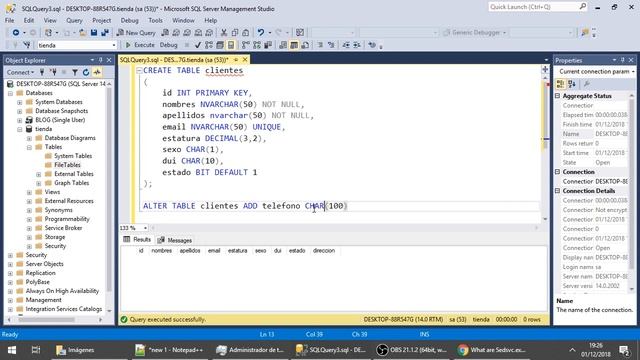Collapse the Tables node
The width and height of the screenshot is (640, 360).
(x=29, y=147)
